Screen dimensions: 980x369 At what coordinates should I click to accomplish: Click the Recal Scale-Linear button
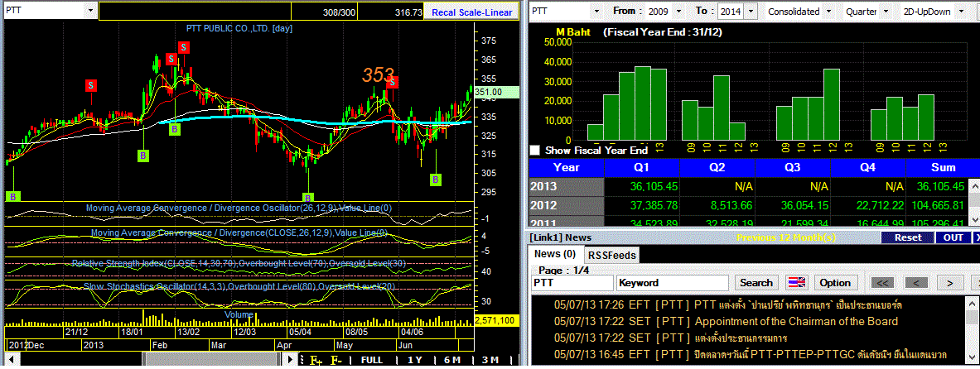click(472, 12)
